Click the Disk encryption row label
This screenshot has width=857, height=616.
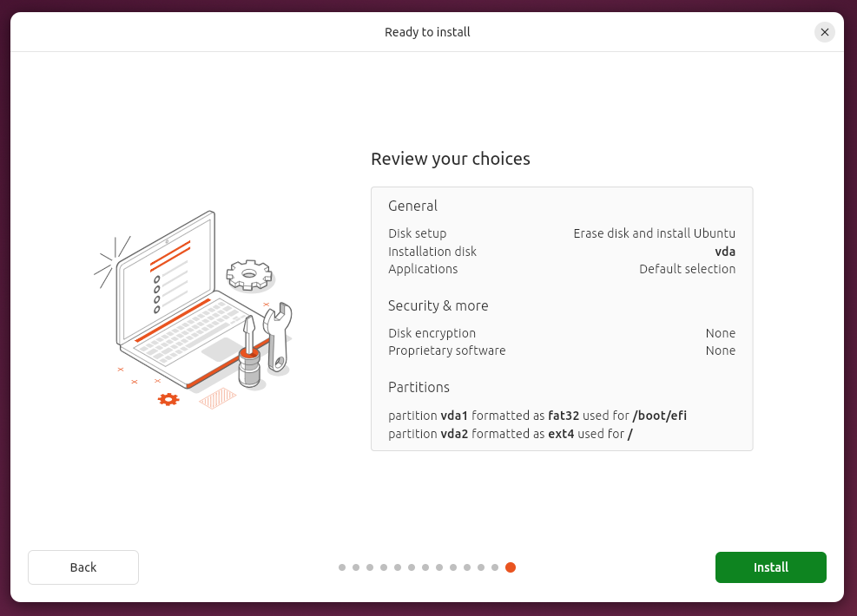(x=432, y=333)
